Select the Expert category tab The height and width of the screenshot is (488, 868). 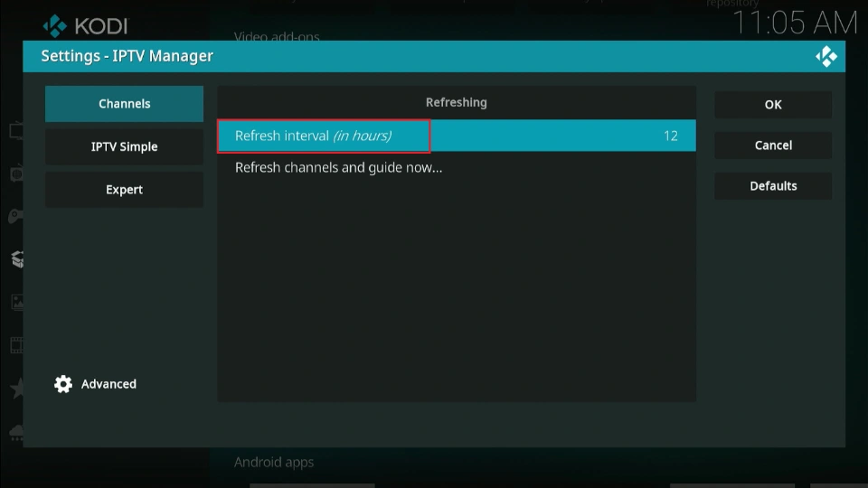pos(125,190)
